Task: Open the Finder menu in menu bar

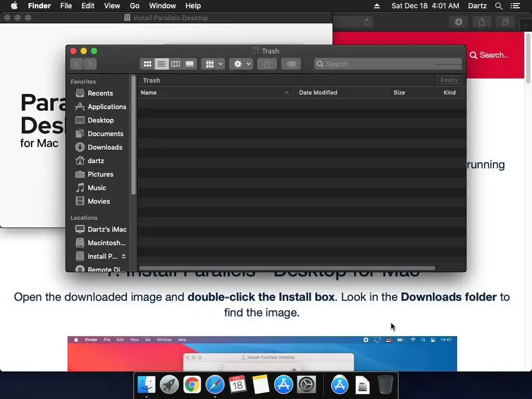Action: [x=39, y=6]
